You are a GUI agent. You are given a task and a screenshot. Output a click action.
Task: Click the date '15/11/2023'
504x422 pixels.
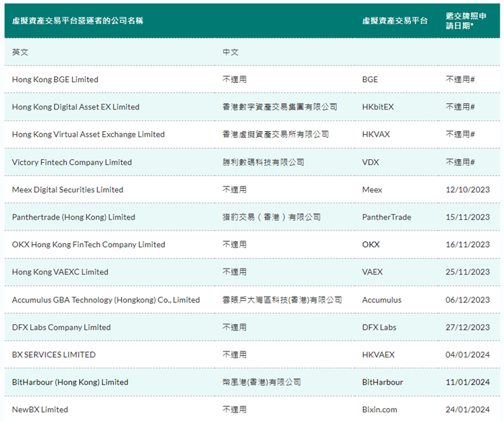click(467, 217)
